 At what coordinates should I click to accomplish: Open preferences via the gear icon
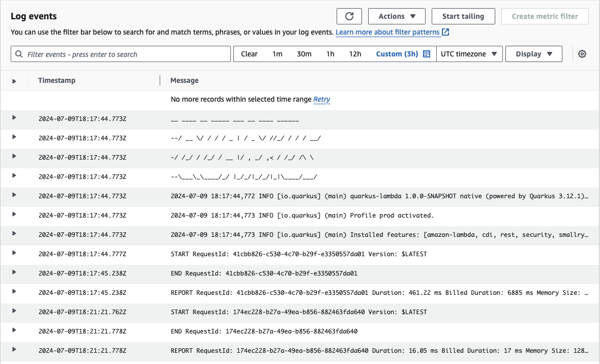click(582, 53)
